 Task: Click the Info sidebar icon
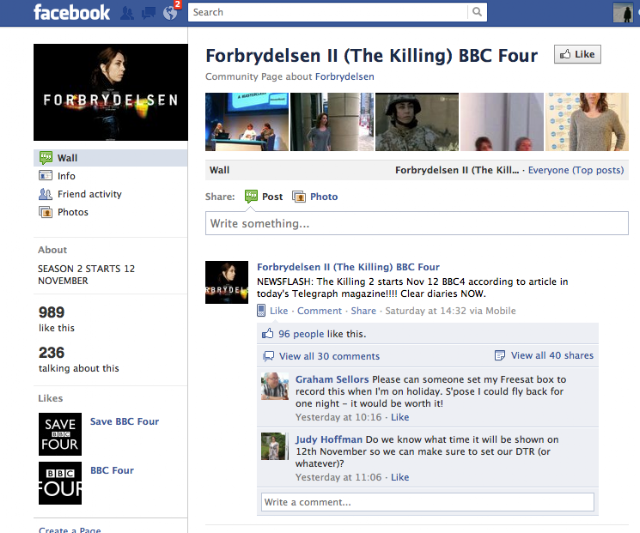click(45, 175)
